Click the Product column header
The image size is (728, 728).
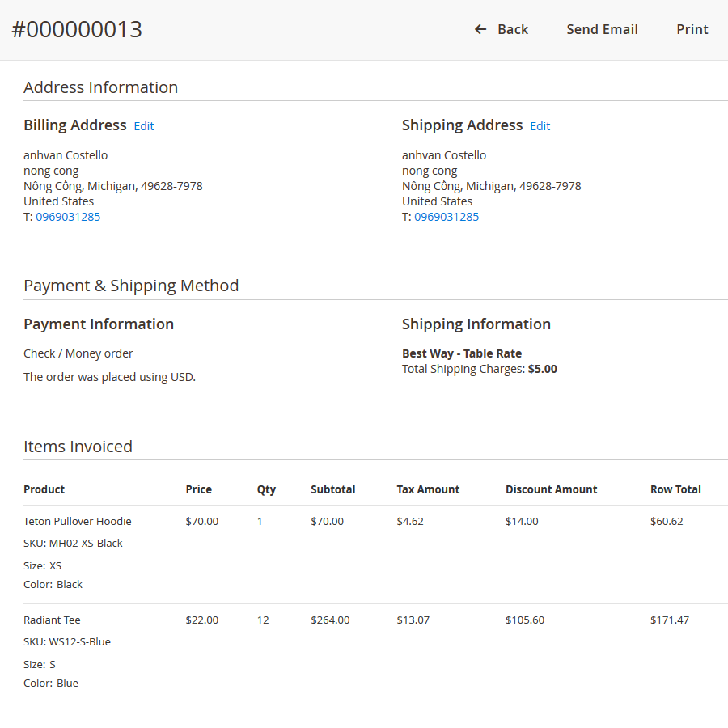(x=44, y=489)
